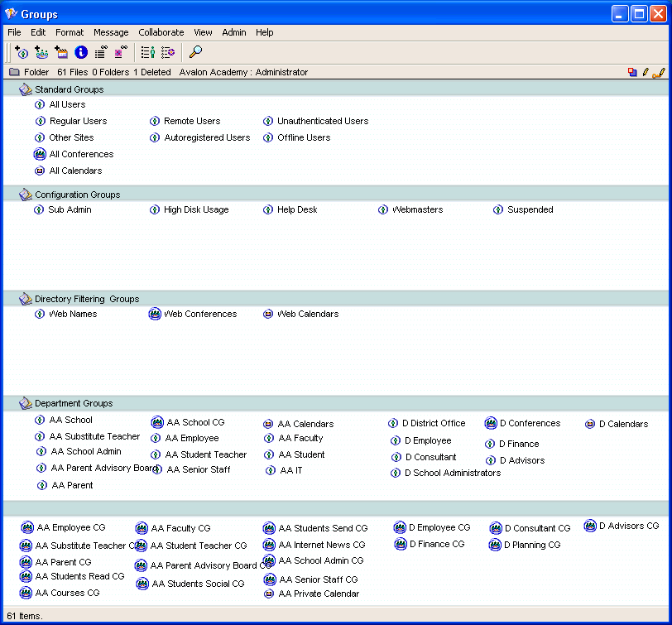Select the Unauthenticated Users group
Viewport: 672px width, 625px height.
click(322, 121)
